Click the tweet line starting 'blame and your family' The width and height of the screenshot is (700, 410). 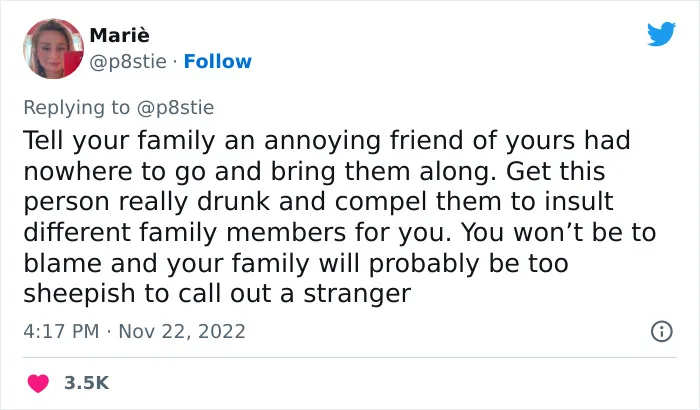[x=296, y=263]
